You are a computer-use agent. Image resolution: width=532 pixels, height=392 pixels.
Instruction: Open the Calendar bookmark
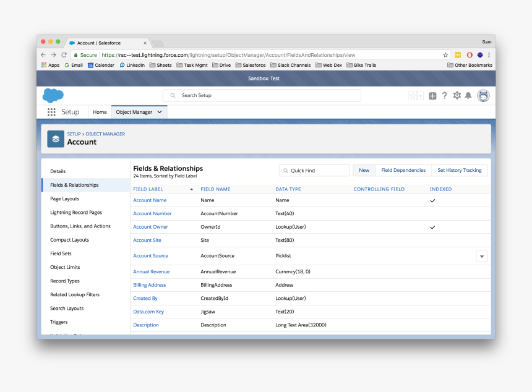[x=101, y=65]
